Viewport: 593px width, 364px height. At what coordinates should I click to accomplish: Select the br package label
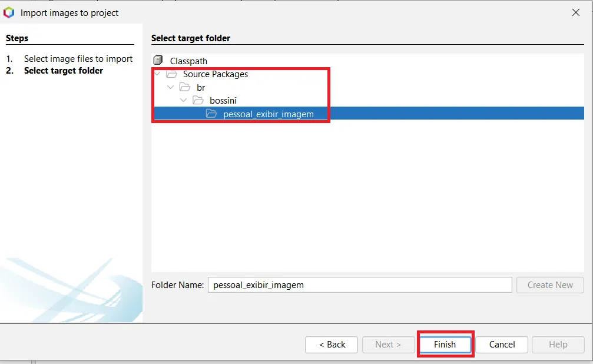click(201, 87)
